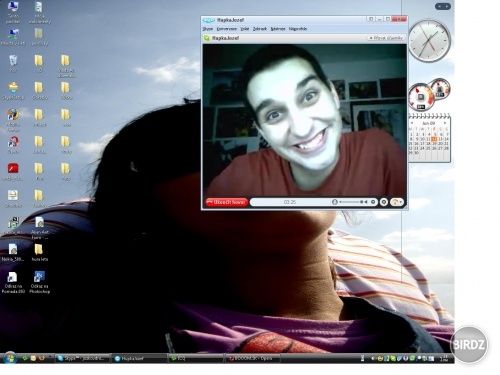Select the kura leta folder on the desktop
Screen dimensions: 500x375
39,252
